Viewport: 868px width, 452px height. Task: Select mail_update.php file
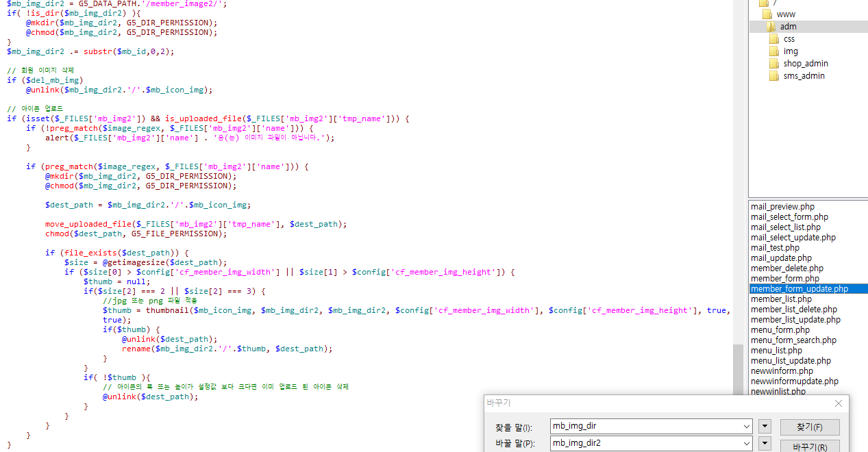click(781, 258)
